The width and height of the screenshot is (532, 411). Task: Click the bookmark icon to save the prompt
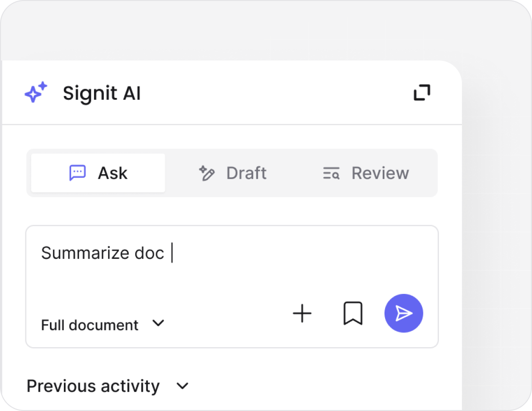[353, 314]
